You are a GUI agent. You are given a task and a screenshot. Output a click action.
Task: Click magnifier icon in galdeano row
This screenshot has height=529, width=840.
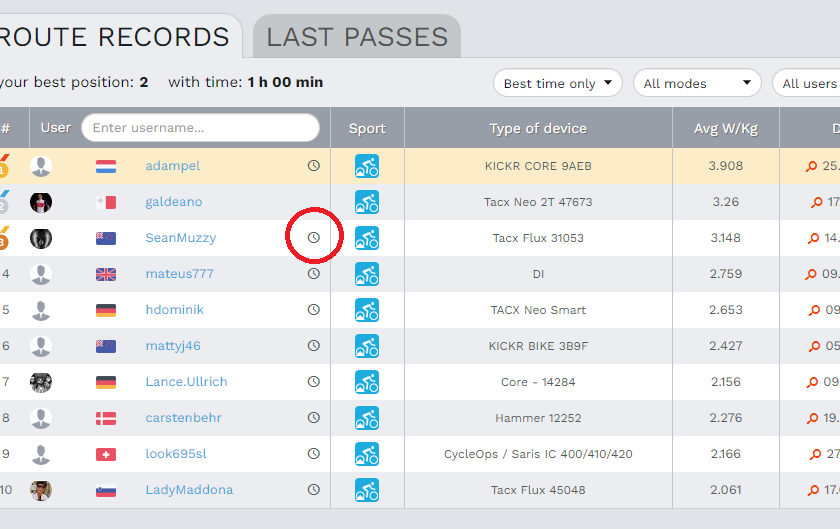816,203
